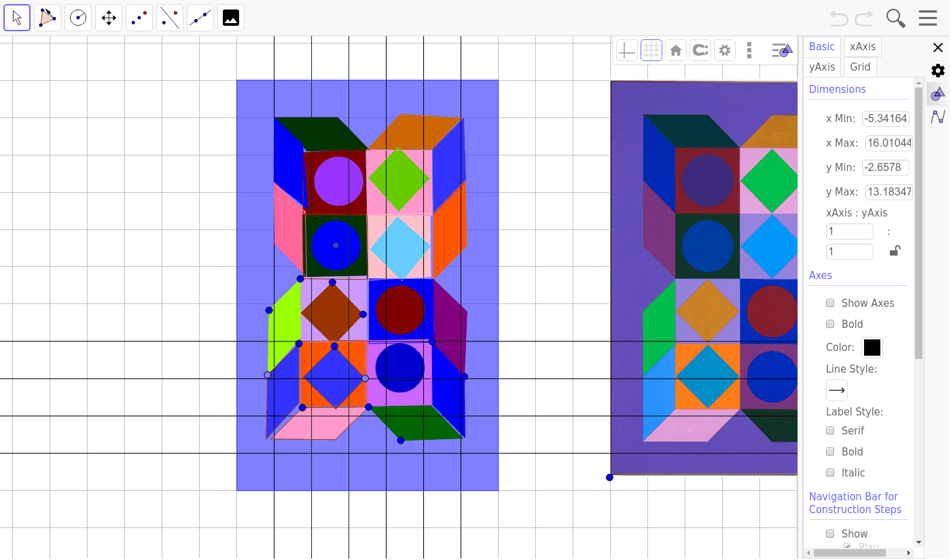Select the Move Graphics View tool
The width and height of the screenshot is (951, 560).
(x=109, y=18)
